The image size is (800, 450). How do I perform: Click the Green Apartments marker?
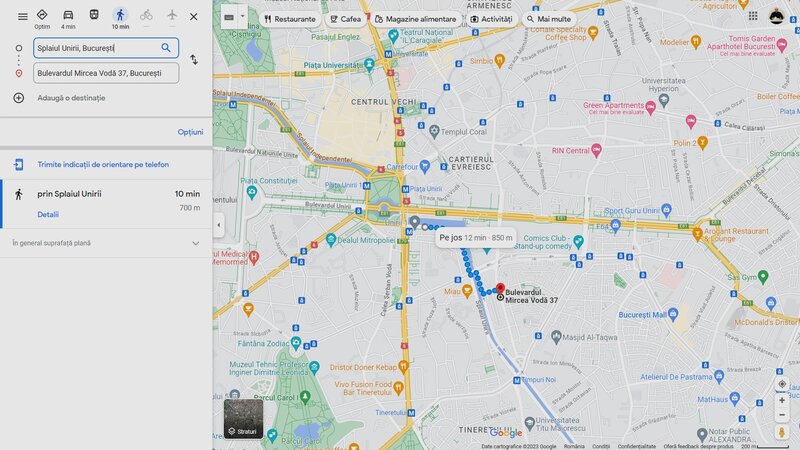pyautogui.click(x=650, y=107)
